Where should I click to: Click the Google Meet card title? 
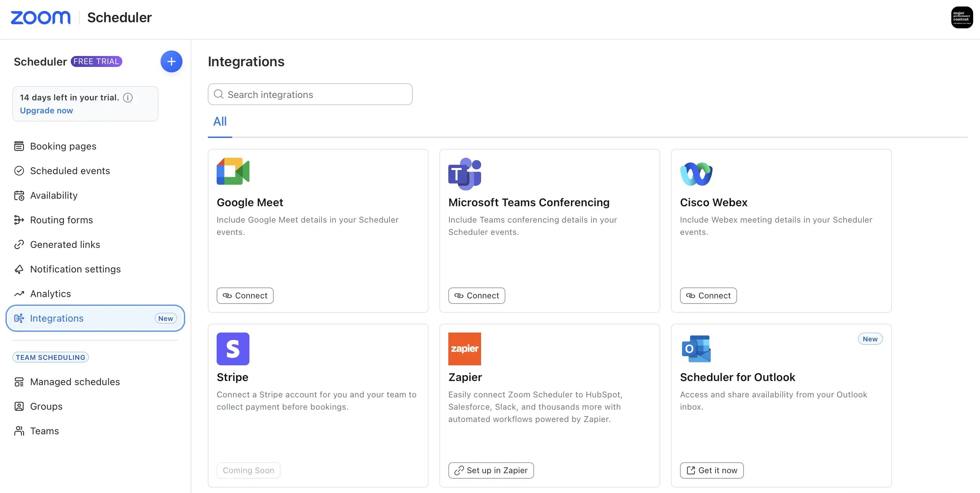click(x=250, y=202)
